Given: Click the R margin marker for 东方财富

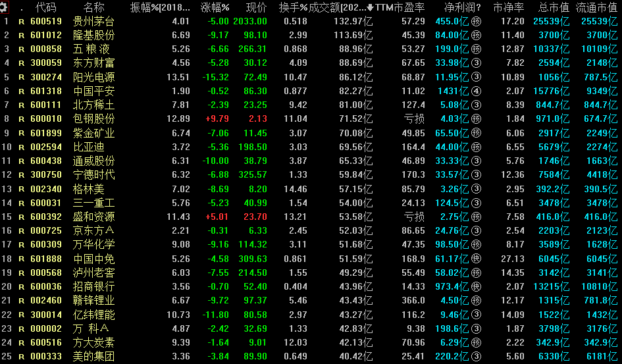Looking at the screenshot, I should pyautogui.click(x=22, y=63).
